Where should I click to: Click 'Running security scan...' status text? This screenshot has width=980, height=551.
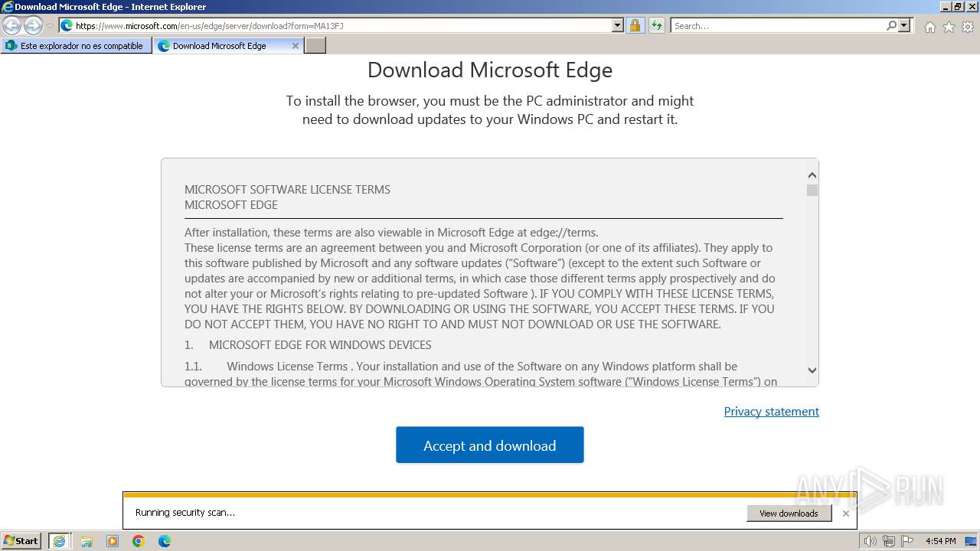coord(185,513)
